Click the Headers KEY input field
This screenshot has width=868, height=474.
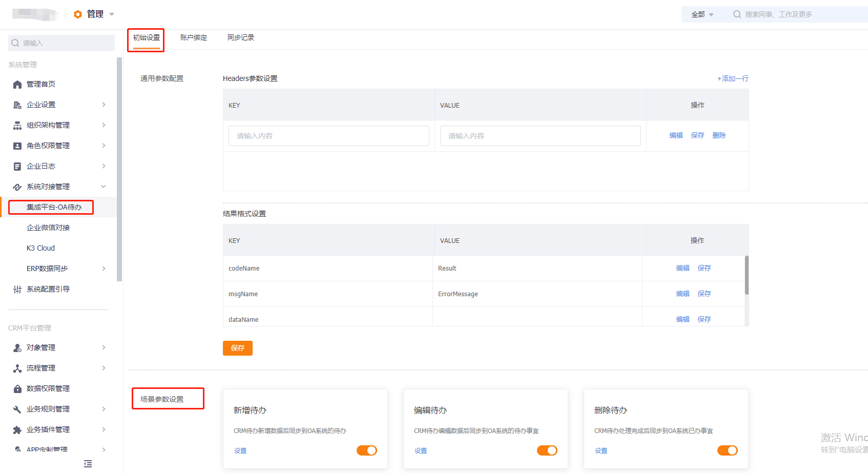tap(329, 136)
